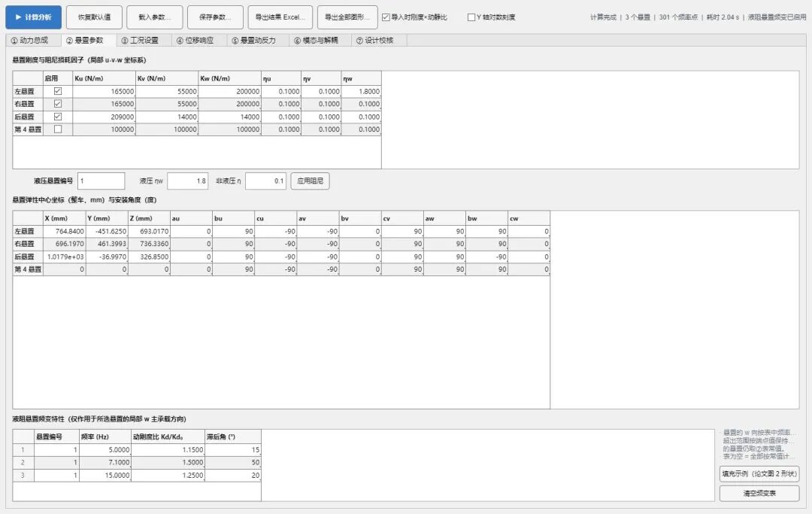This screenshot has width=812, height=514.
Task: Uncheck the 启用 checkbox for 右悬置
Action: point(58,104)
